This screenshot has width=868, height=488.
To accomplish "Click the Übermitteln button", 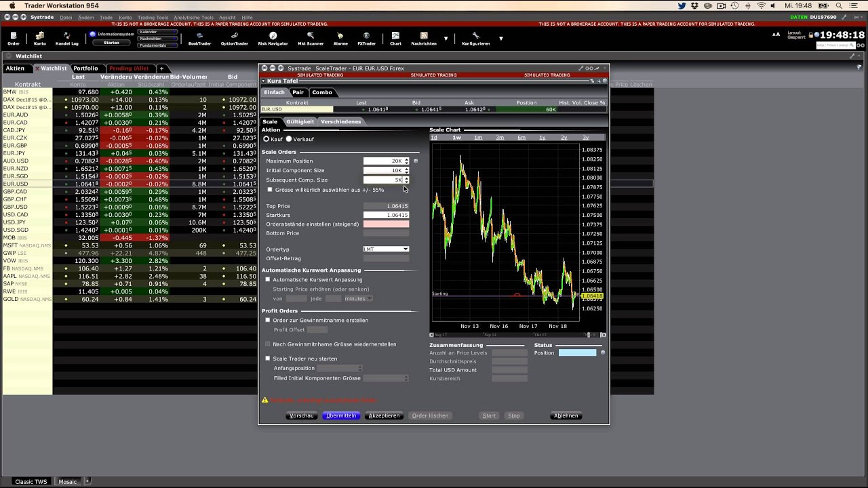I will [x=341, y=415].
